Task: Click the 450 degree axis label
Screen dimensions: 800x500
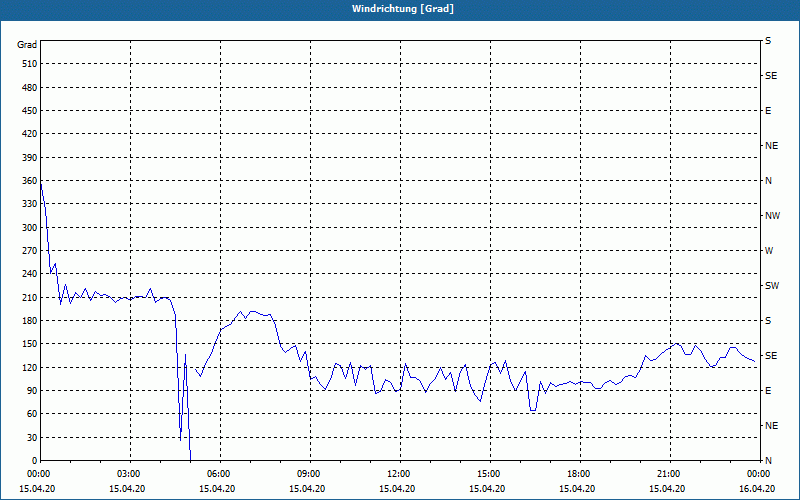Action: tap(30, 111)
